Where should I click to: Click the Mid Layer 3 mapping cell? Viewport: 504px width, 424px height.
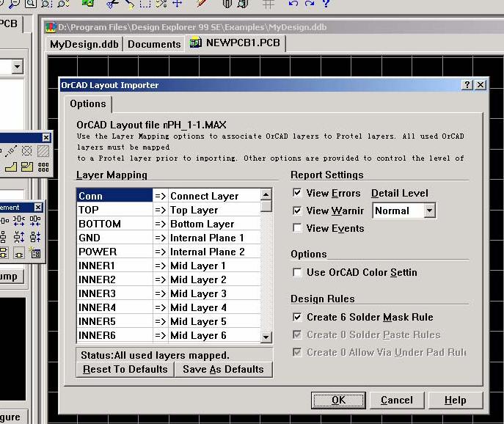214,293
